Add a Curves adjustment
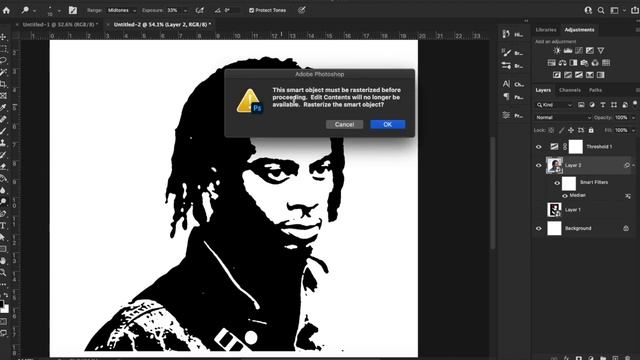Screen dimensions: 640x360 tap(579, 51)
